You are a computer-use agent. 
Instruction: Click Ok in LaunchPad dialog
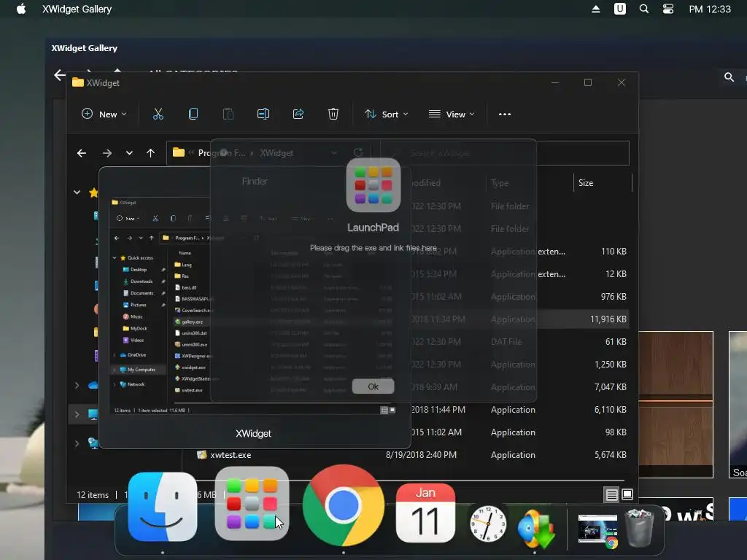(x=373, y=386)
